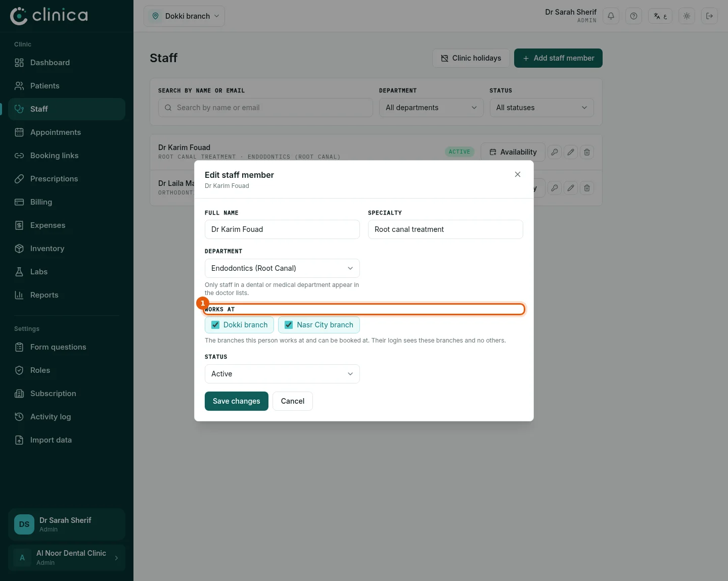The height and width of the screenshot is (581, 728).
Task: Open the Dokki branch selector dropdown
Action: point(185,16)
